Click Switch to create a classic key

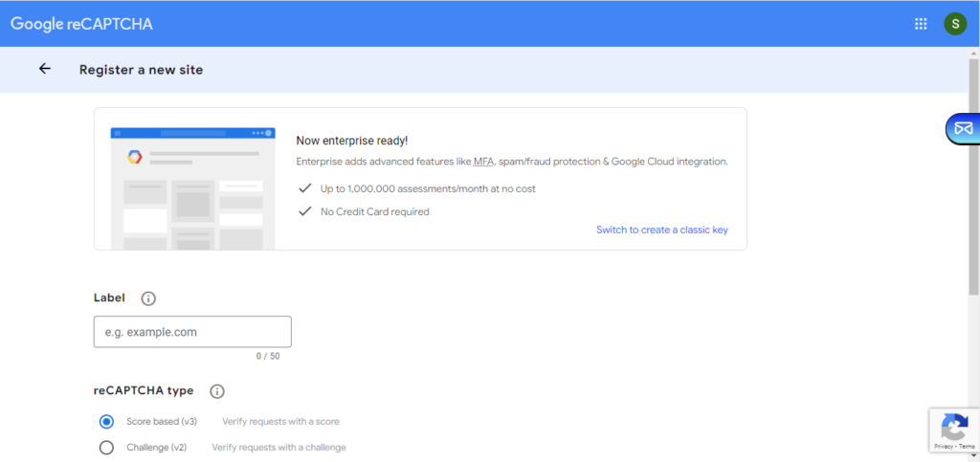(x=662, y=230)
